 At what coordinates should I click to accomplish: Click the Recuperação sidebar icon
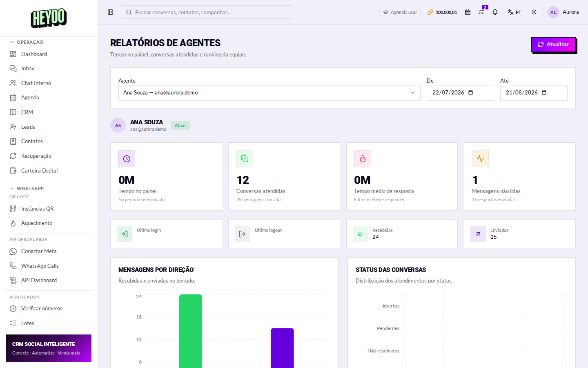[13, 156]
